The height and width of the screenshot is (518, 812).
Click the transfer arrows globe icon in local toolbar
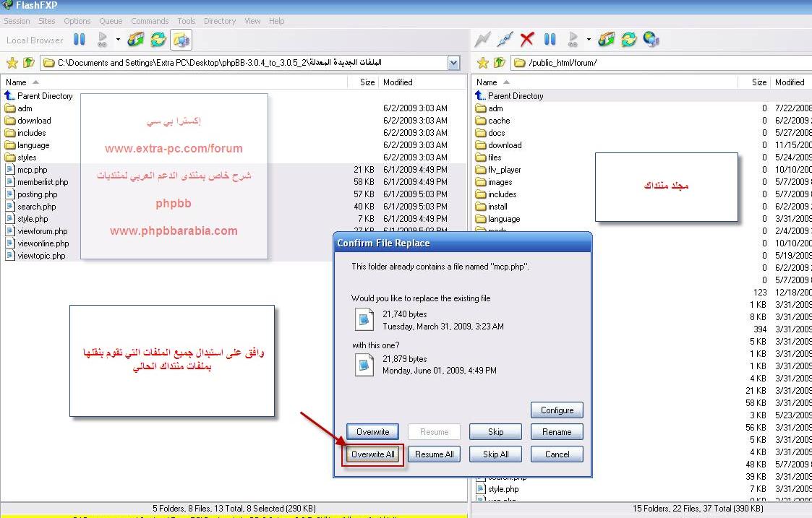pos(136,39)
